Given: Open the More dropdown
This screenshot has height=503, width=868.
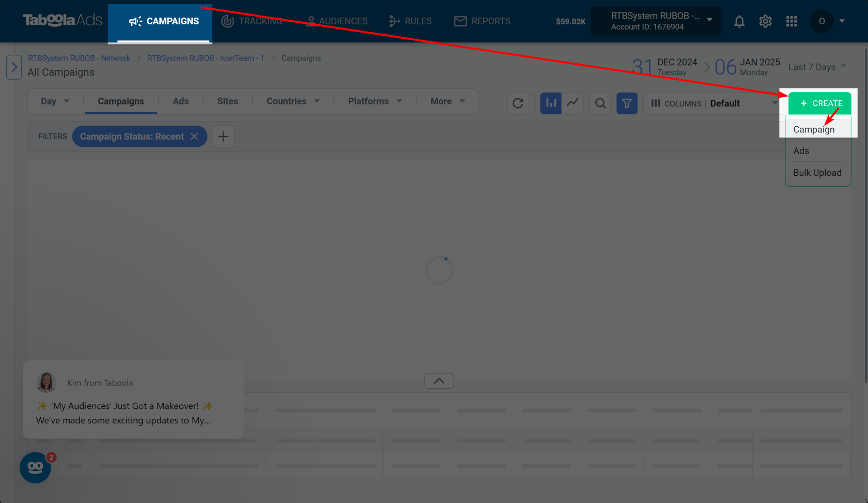Looking at the screenshot, I should point(447,101).
